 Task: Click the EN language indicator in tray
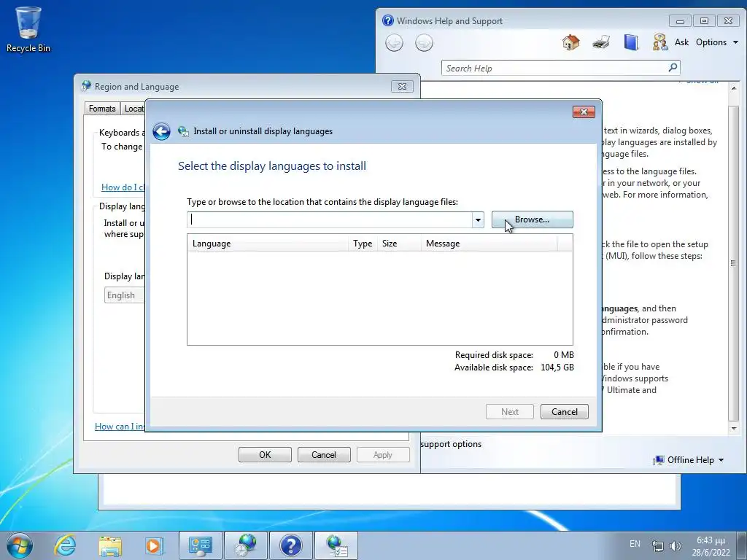[x=635, y=544]
